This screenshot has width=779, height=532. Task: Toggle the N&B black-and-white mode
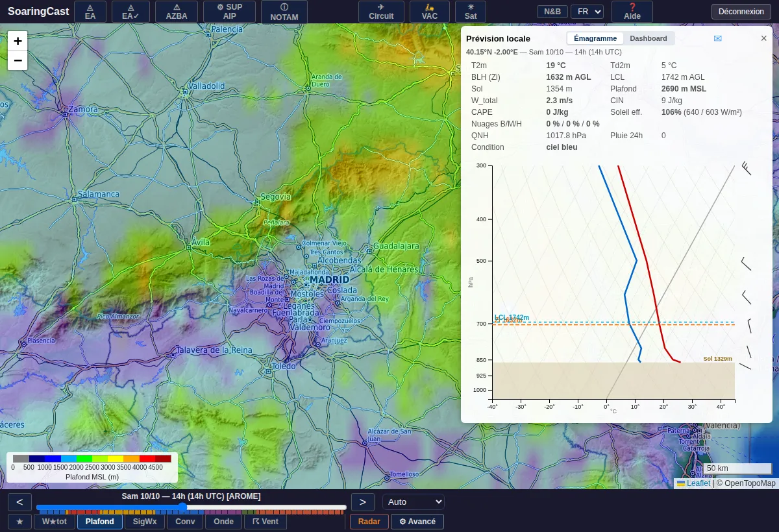click(x=552, y=12)
